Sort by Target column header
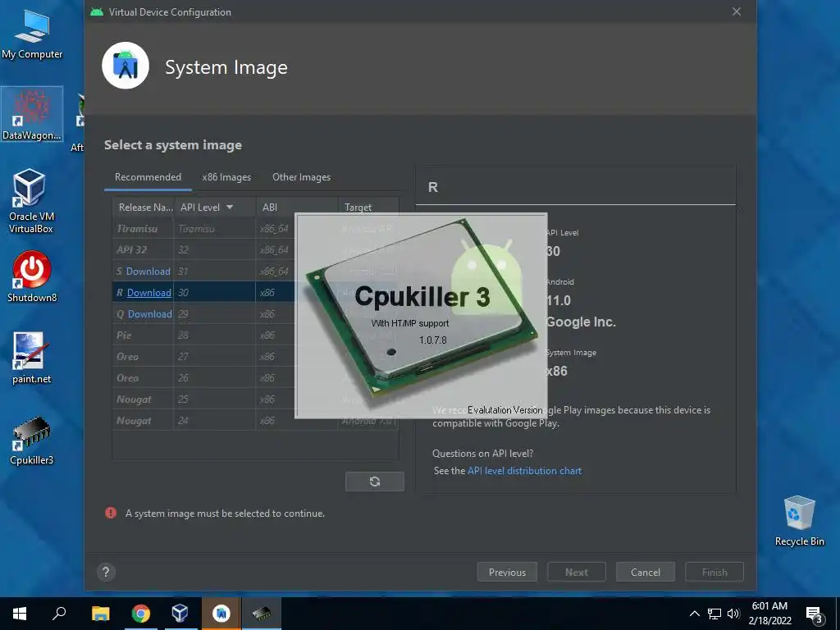The height and width of the screenshot is (630, 840). pyautogui.click(x=368, y=208)
